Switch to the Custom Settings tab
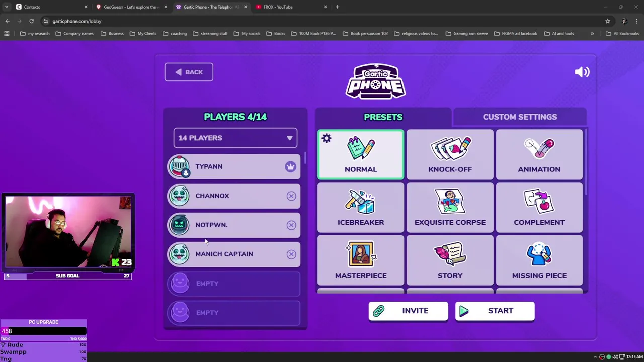Image resolution: width=644 pixels, height=362 pixels. [x=520, y=117]
